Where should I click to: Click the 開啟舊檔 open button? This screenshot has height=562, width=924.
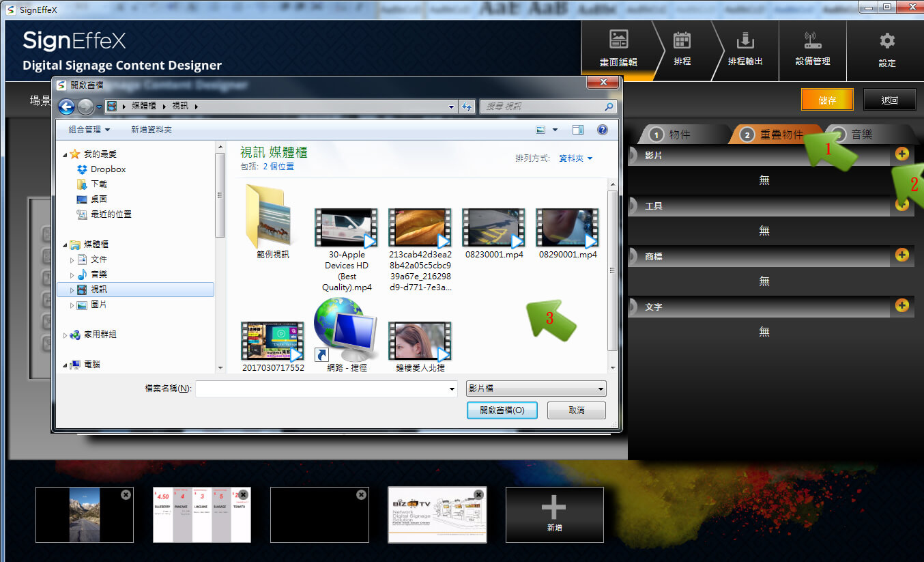pos(502,410)
